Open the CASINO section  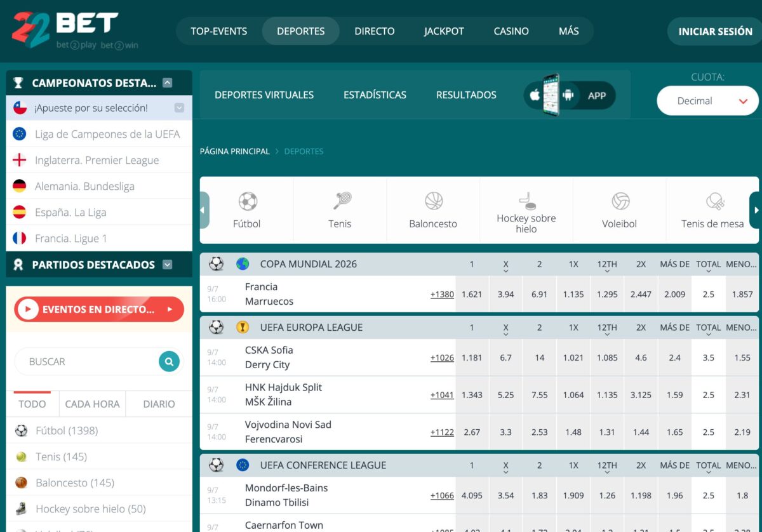[x=511, y=30]
